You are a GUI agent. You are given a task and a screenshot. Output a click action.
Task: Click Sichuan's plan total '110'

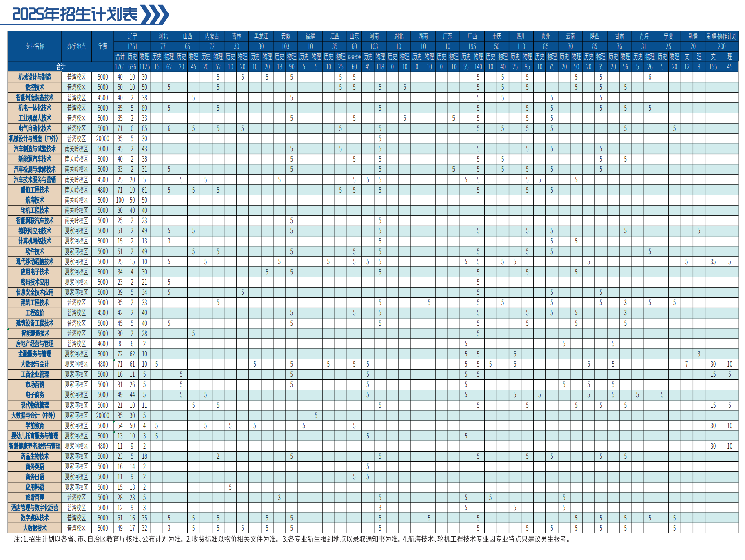[521, 46]
